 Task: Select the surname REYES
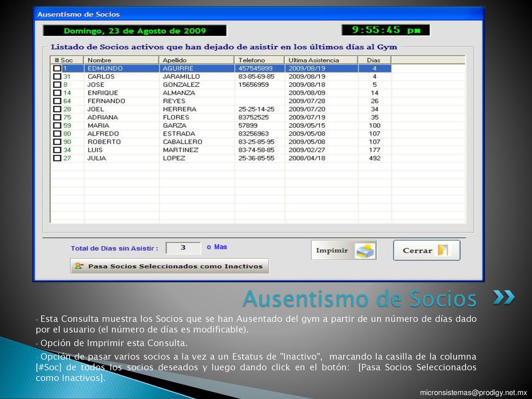[174, 101]
